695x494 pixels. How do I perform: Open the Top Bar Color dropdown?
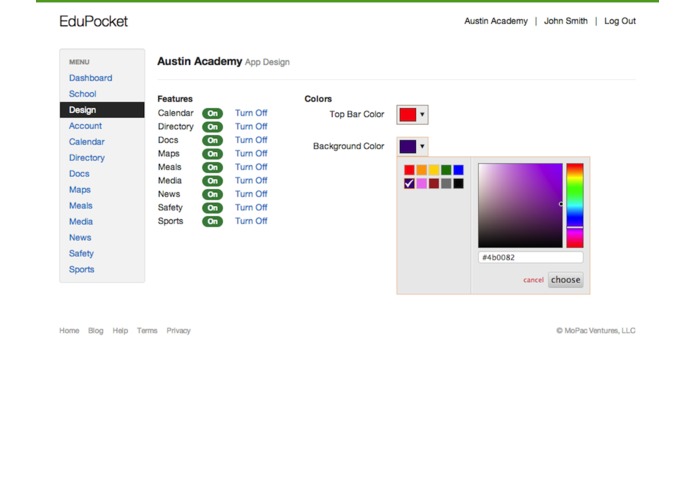click(412, 115)
